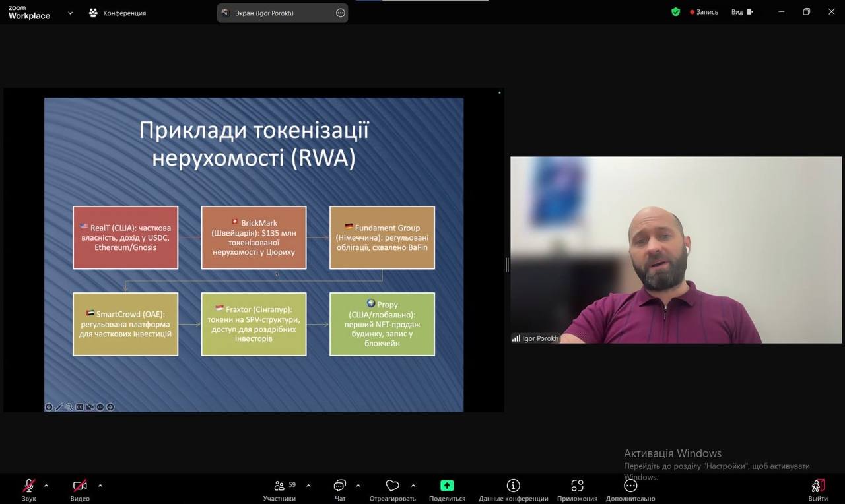Image resolution: width=845 pixels, height=504 pixels.
Task: Open the Приложения apps panel
Action: [577, 487]
